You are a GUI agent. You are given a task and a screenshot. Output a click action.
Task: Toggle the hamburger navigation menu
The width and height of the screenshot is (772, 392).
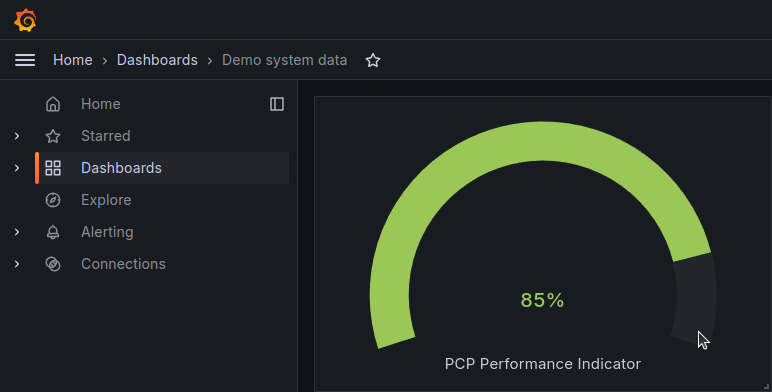(x=25, y=60)
